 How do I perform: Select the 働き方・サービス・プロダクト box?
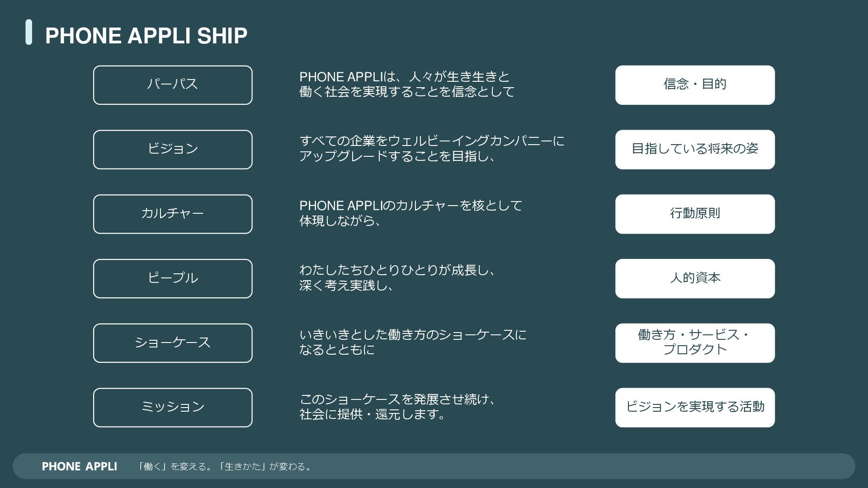(695, 343)
